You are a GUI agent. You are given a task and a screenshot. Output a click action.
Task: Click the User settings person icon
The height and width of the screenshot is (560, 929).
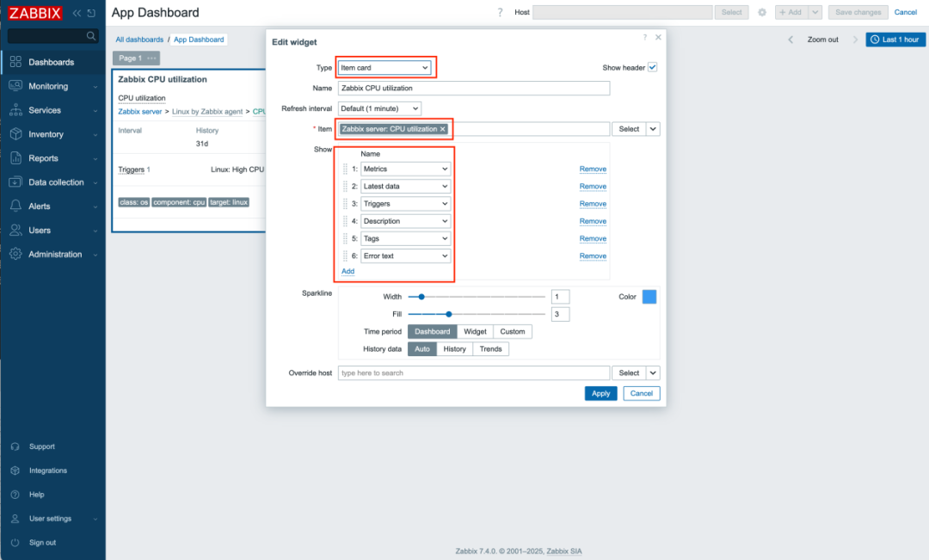coord(15,519)
